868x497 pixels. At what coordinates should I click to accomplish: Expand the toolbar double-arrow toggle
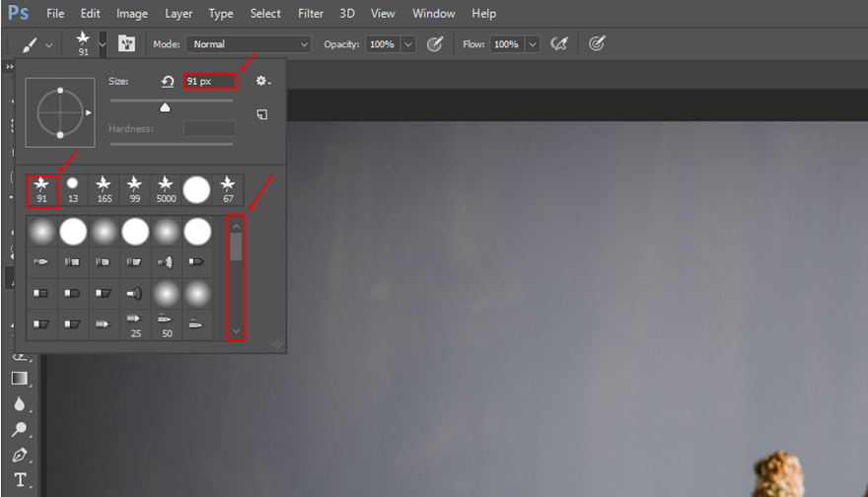coord(10,66)
